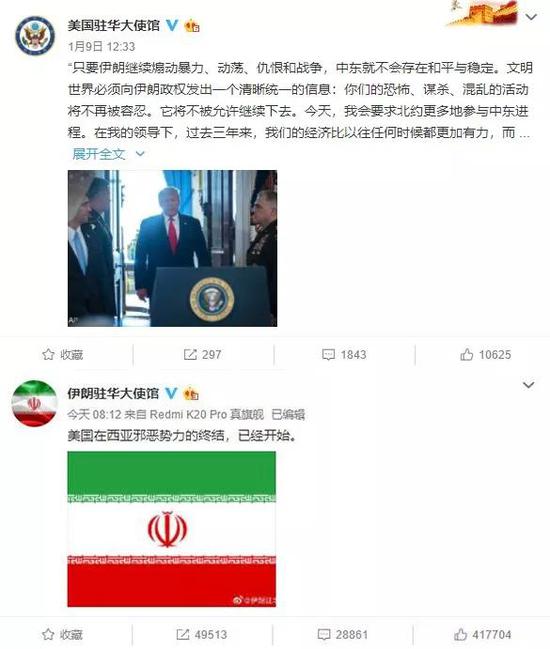Repost the Iran Embassy post showing 49513
This screenshot has width=550, height=649.
pos(202,635)
